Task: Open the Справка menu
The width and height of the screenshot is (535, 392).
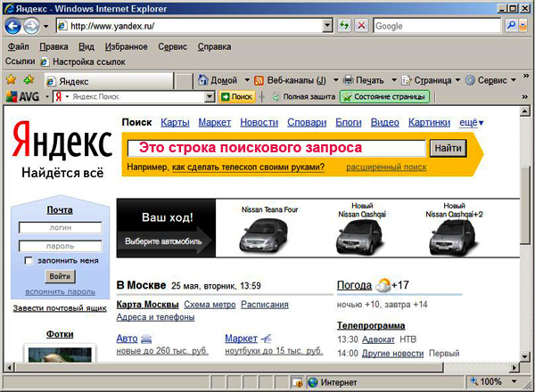Action: click(x=214, y=46)
